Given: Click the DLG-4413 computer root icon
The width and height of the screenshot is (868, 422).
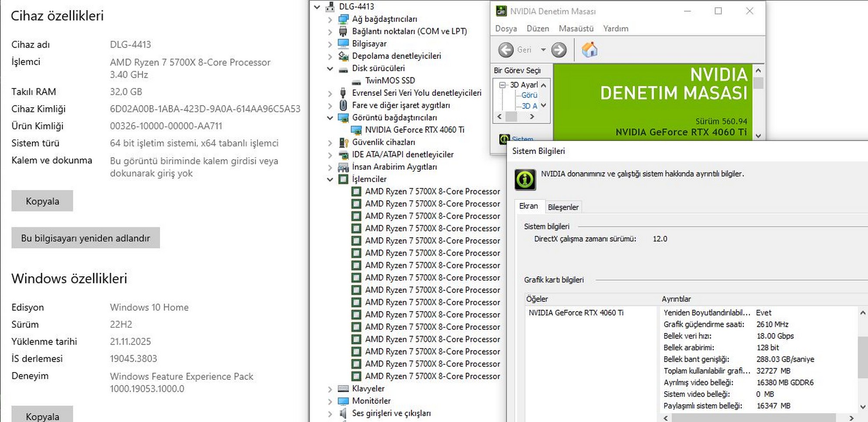Looking at the screenshot, I should tap(330, 7).
